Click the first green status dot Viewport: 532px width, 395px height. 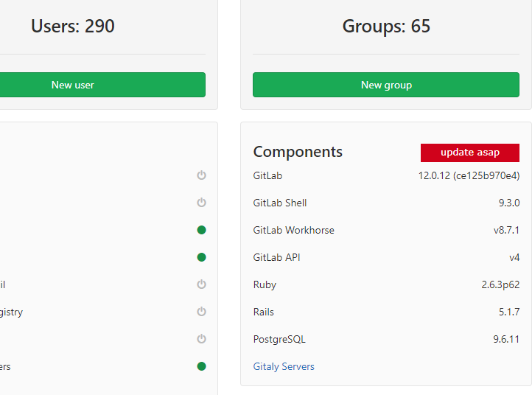pyautogui.click(x=201, y=230)
